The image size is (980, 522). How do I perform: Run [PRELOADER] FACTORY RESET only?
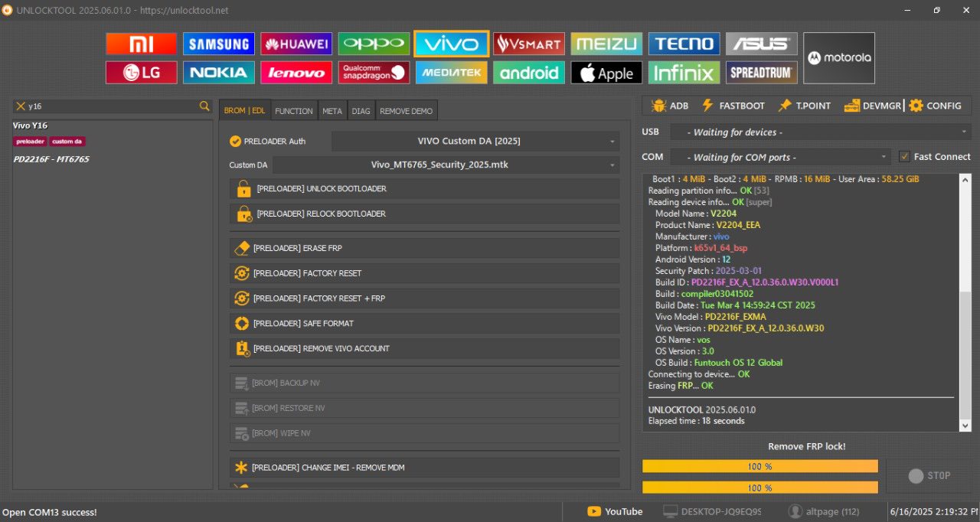pos(425,273)
